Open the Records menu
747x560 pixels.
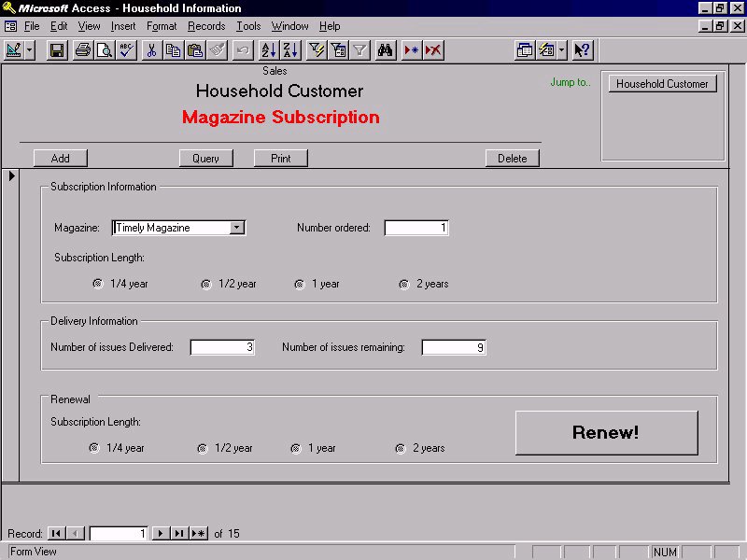point(206,26)
